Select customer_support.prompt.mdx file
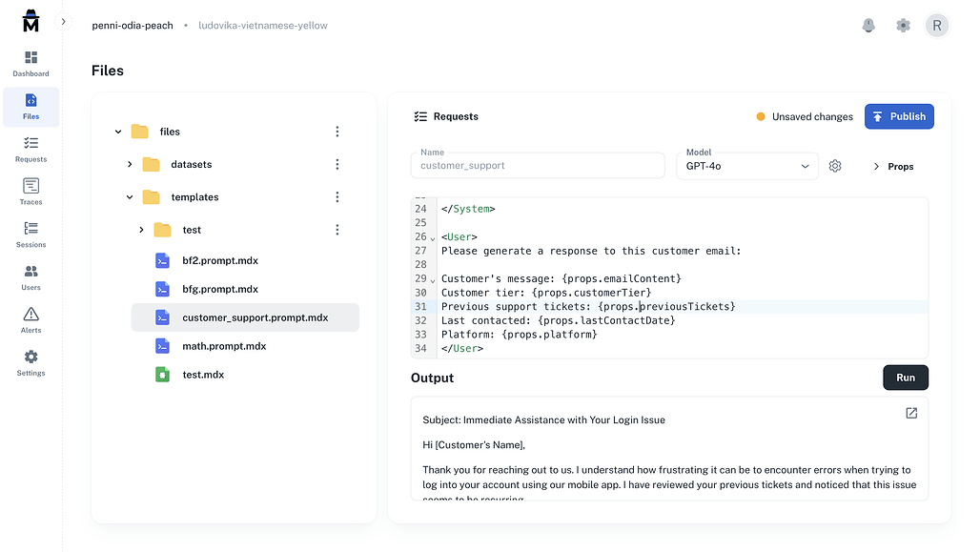Image resolution: width=980 pixels, height=552 pixels. pyautogui.click(x=245, y=317)
